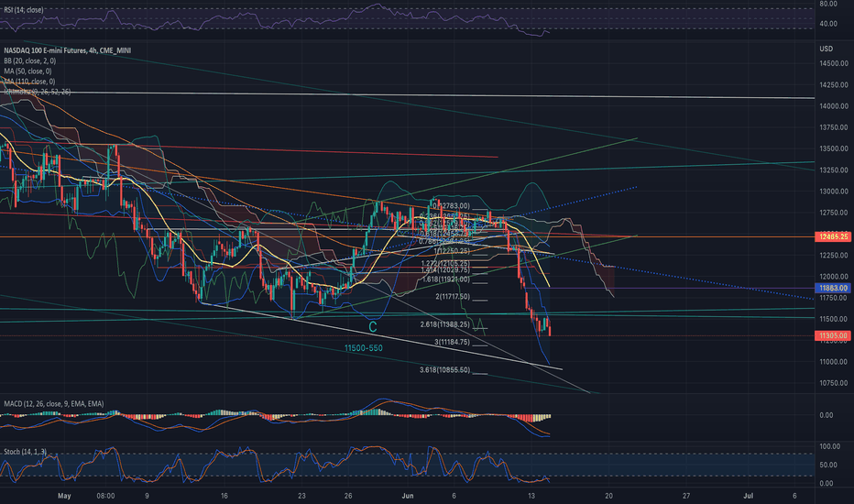The image size is (854, 504).
Task: Click the orange 12485.25 price tag
Action: (833, 236)
